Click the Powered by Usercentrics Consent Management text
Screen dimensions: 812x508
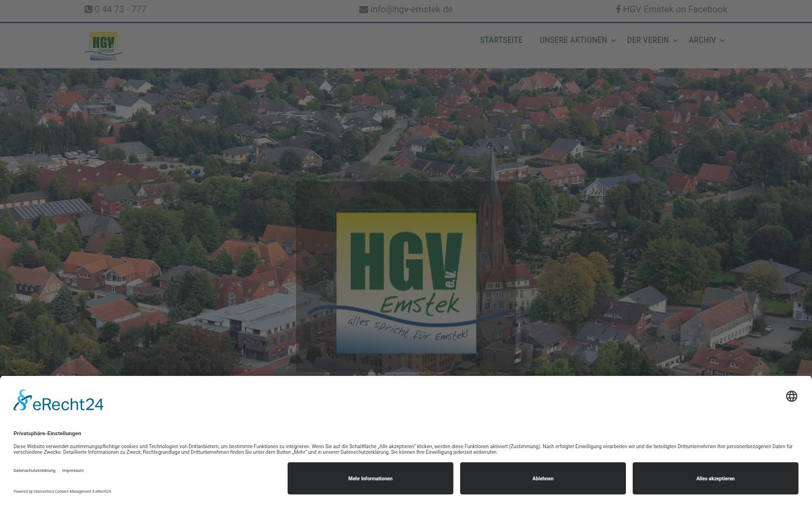pyautogui.click(x=62, y=492)
